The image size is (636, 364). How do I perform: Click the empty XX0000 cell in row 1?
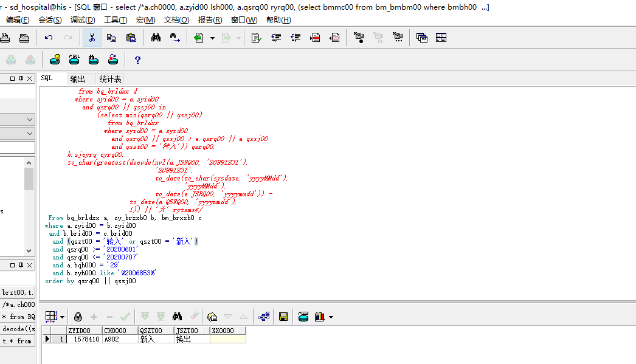click(x=227, y=339)
